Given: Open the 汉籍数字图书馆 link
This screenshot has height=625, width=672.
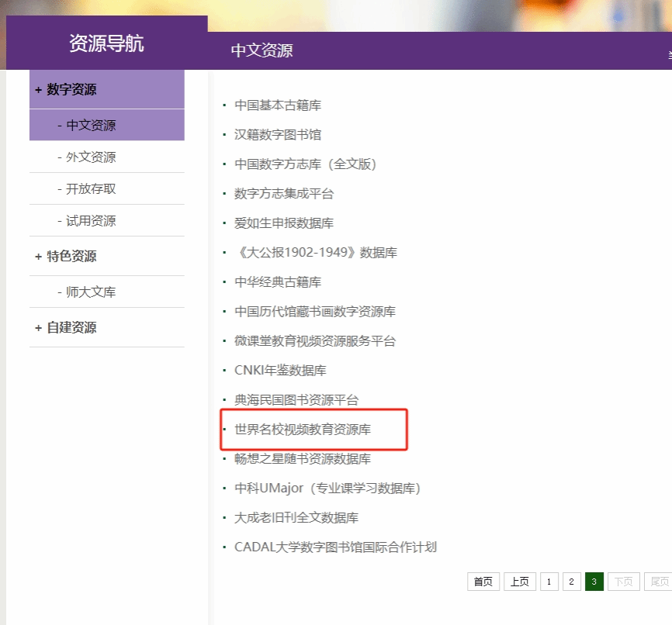Looking at the screenshot, I should pos(278,134).
